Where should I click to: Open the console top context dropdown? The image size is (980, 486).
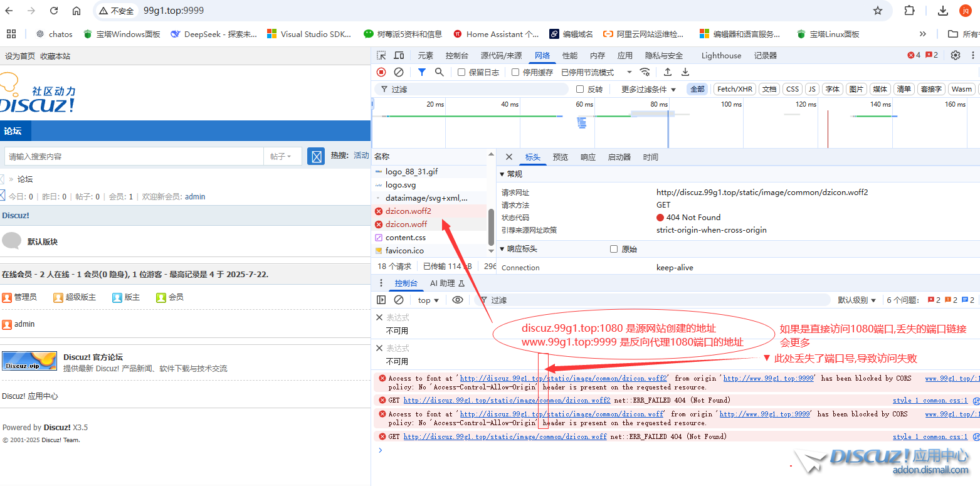428,300
